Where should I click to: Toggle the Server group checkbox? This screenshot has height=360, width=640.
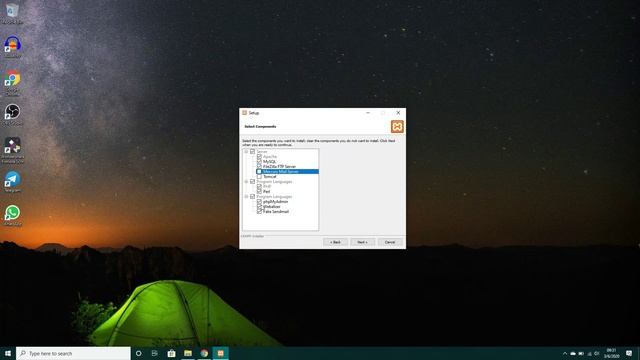[x=252, y=151]
